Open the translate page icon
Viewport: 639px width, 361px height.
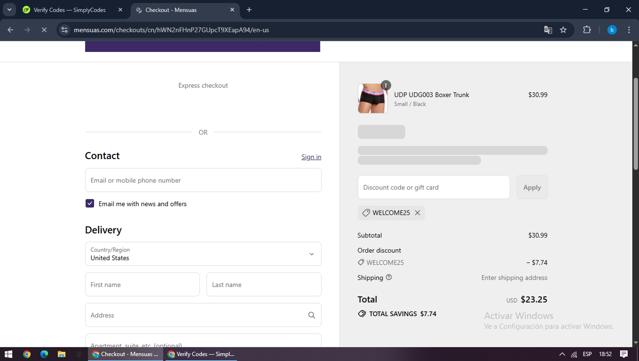548,30
